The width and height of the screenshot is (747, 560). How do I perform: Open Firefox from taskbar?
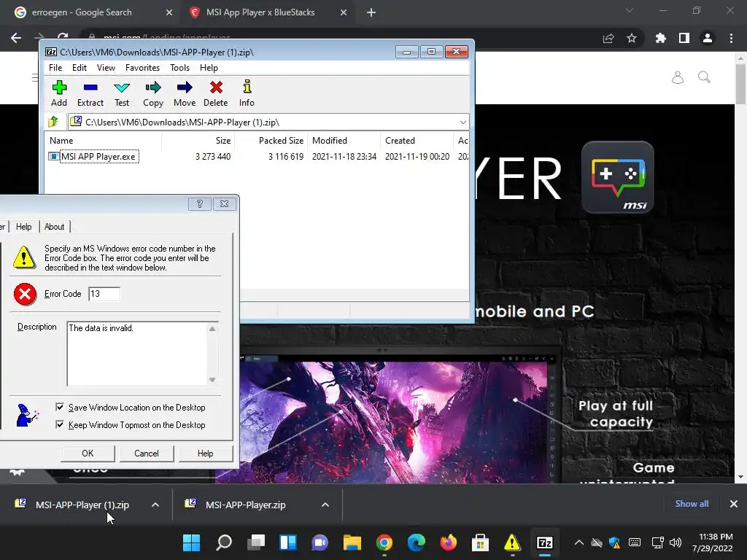pos(449,542)
